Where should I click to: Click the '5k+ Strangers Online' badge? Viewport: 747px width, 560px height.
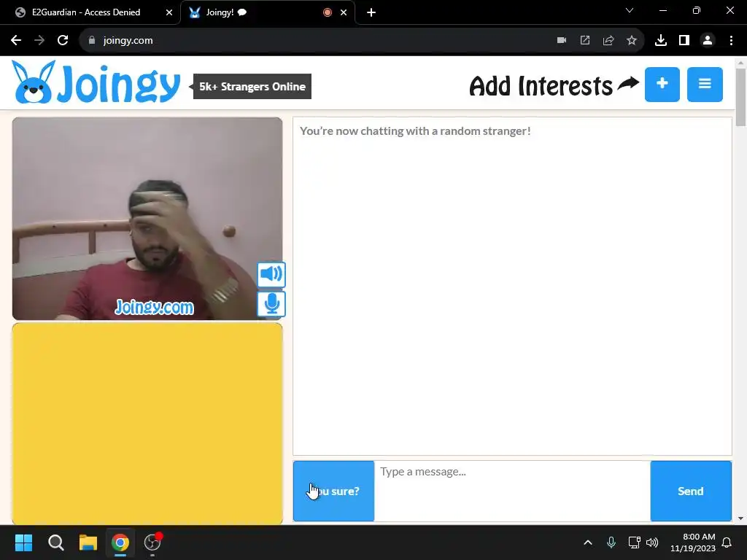(x=252, y=87)
